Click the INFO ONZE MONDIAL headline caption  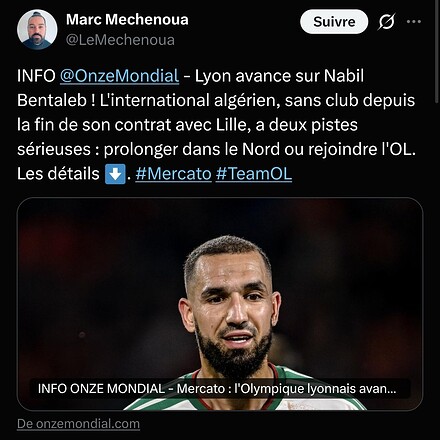click(x=217, y=389)
